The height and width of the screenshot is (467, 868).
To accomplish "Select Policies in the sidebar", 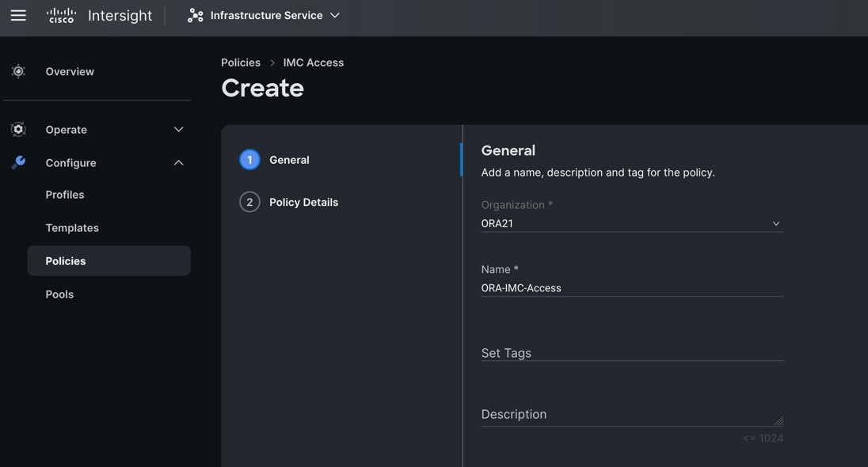I will 66,261.
